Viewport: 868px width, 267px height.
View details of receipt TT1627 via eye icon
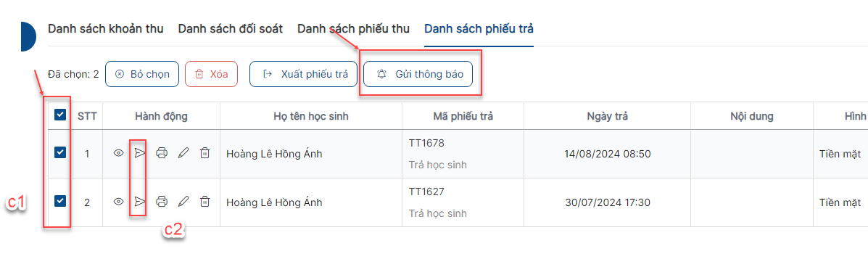(118, 202)
